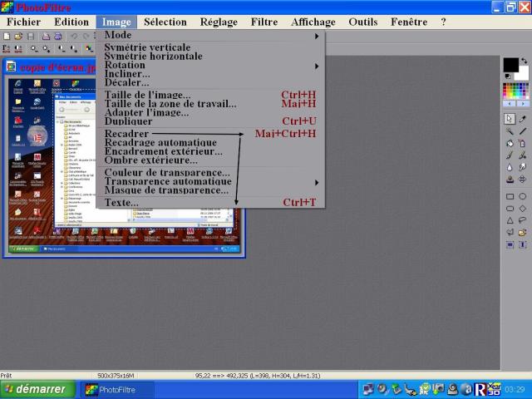Image resolution: width=532 pixels, height=399 pixels.
Task: Click the Open file folder icon
Action: [18, 36]
